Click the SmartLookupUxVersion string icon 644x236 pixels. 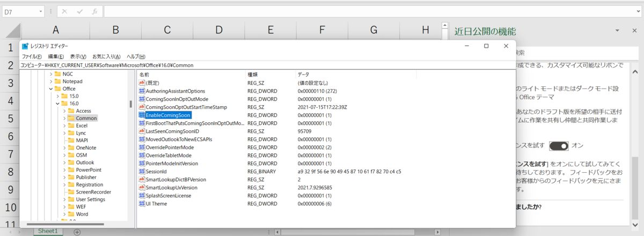click(x=142, y=188)
